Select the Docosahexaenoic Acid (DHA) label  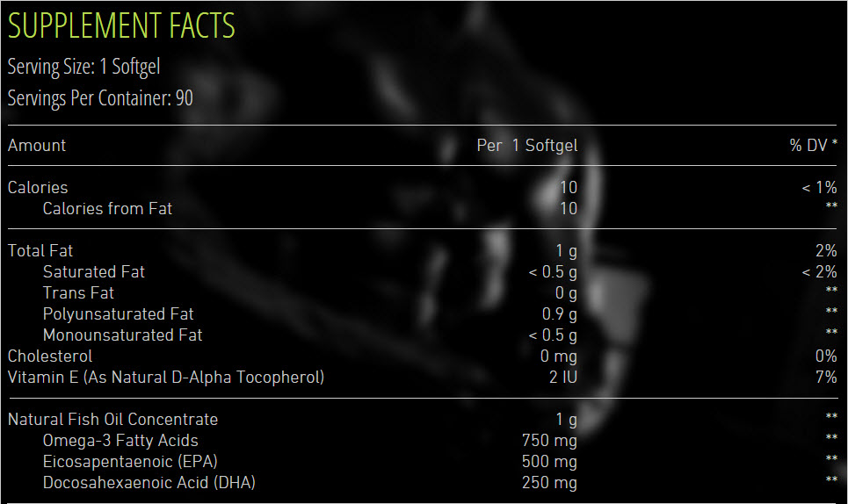pos(149,483)
